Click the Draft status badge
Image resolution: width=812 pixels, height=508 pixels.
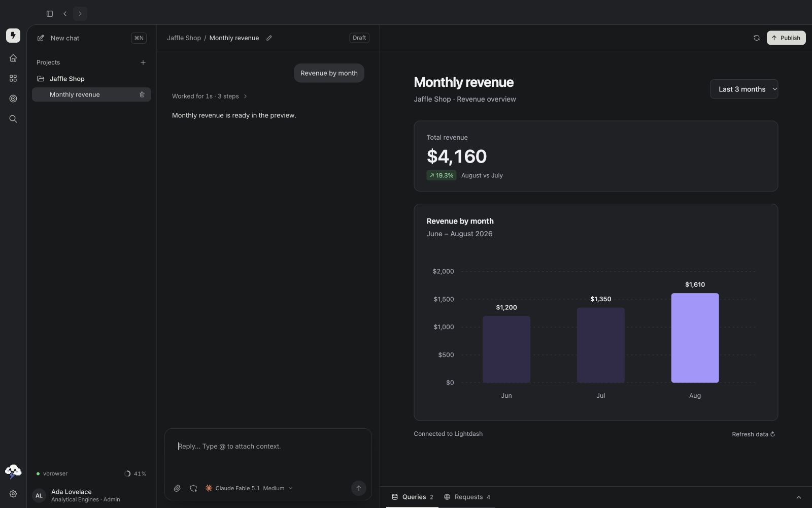[x=359, y=38]
